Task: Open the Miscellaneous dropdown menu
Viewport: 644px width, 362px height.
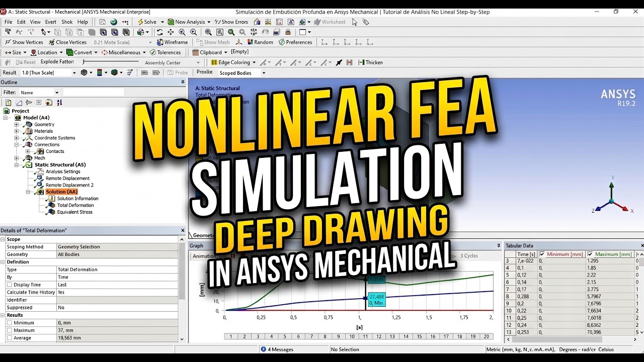Action: point(124,52)
